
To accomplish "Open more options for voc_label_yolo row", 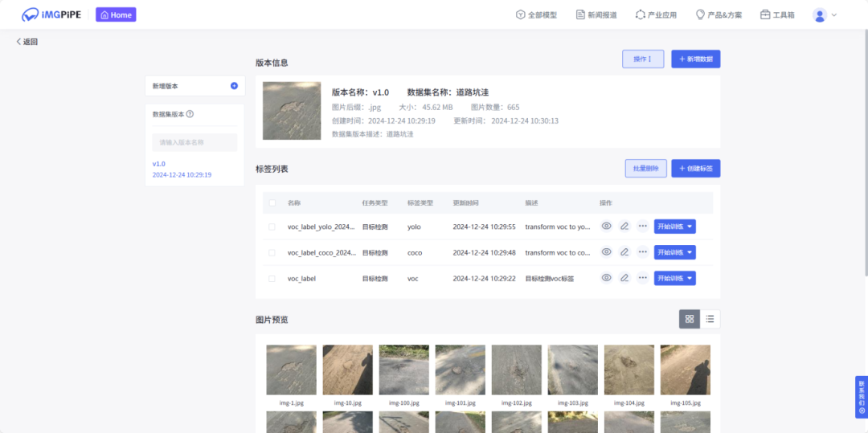I will [x=642, y=227].
